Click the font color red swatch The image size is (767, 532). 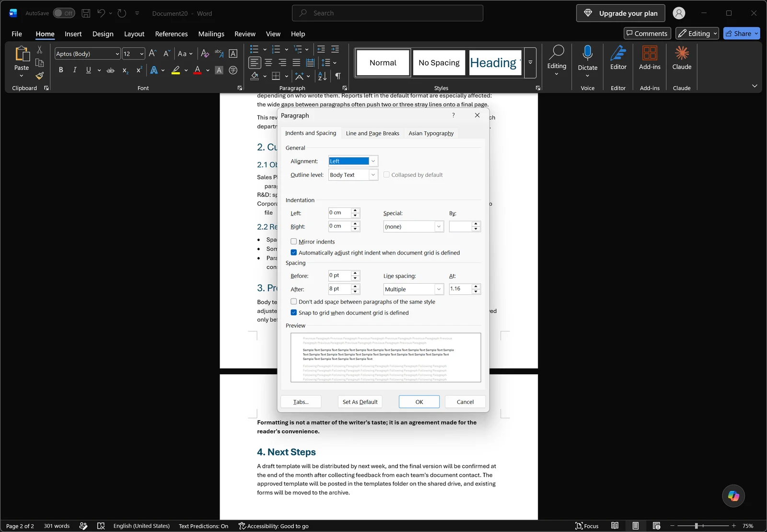coord(198,70)
